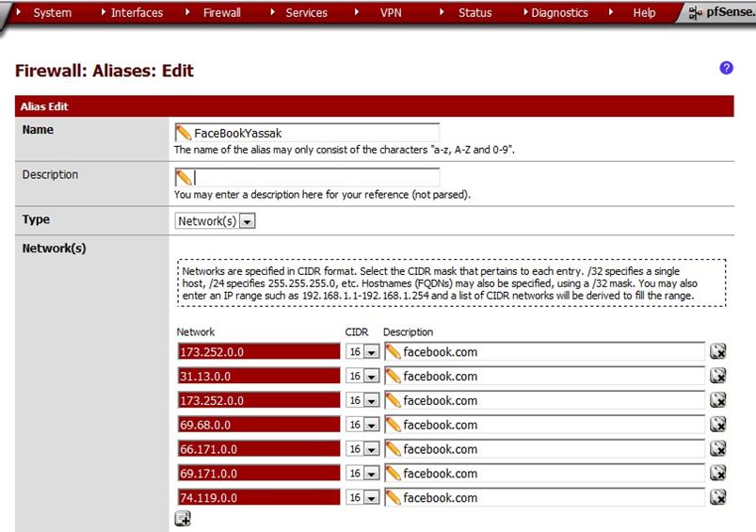Viewport: 756px width, 532px height.
Task: Open the help question mark icon
Action: coord(726,68)
